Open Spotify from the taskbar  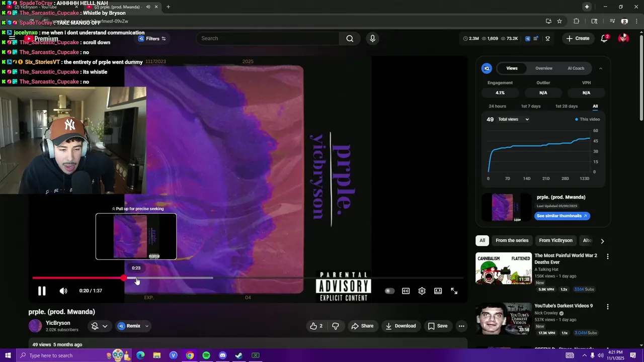206,355
